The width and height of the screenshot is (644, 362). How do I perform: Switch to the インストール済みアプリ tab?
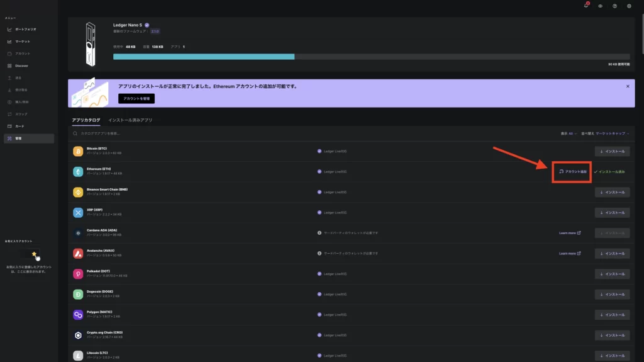coord(130,120)
